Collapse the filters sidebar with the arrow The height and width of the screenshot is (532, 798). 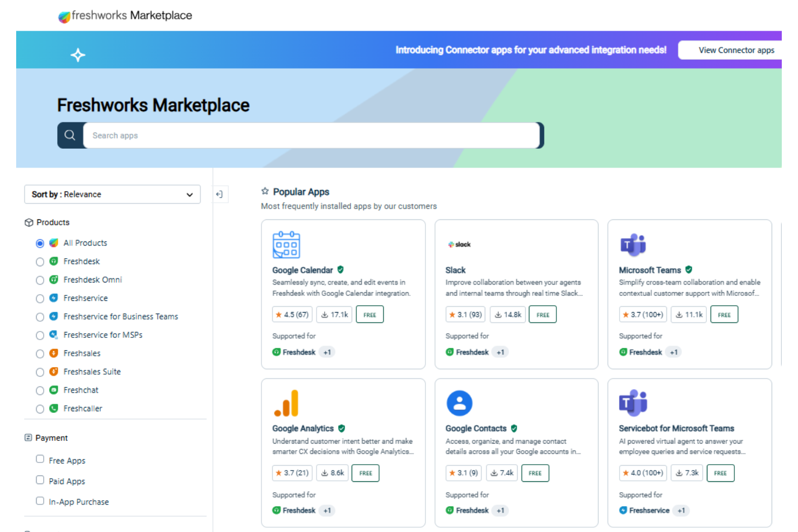tap(220, 194)
